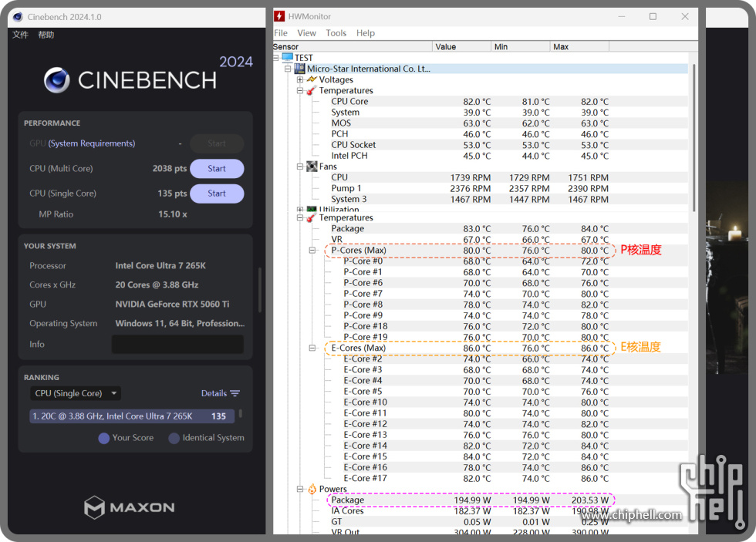Start the CPU (Multi Core) benchmark
756x542 pixels.
click(x=217, y=169)
